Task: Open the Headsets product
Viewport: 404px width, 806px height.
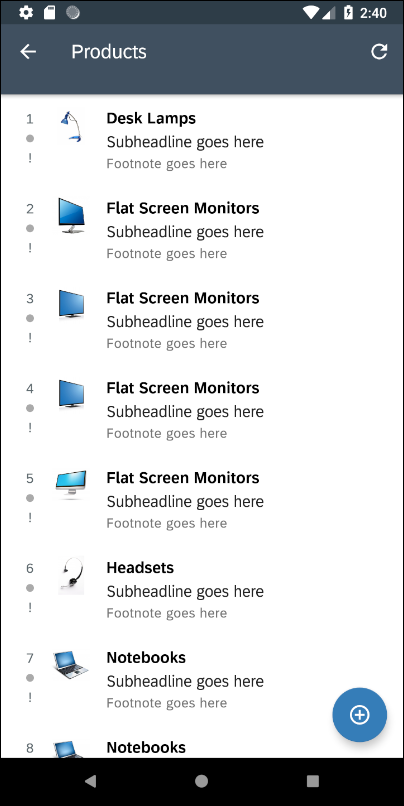Action: tap(201, 590)
